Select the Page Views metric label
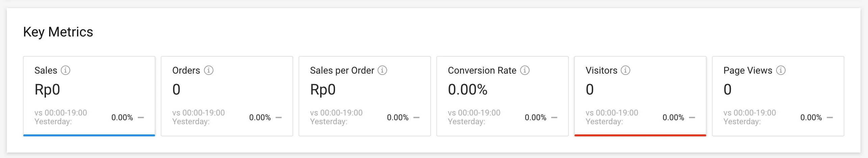This screenshot has height=158, width=868. 748,70
